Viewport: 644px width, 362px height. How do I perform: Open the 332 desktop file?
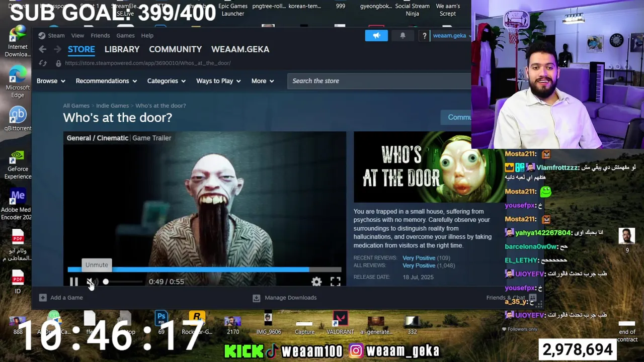(x=412, y=324)
